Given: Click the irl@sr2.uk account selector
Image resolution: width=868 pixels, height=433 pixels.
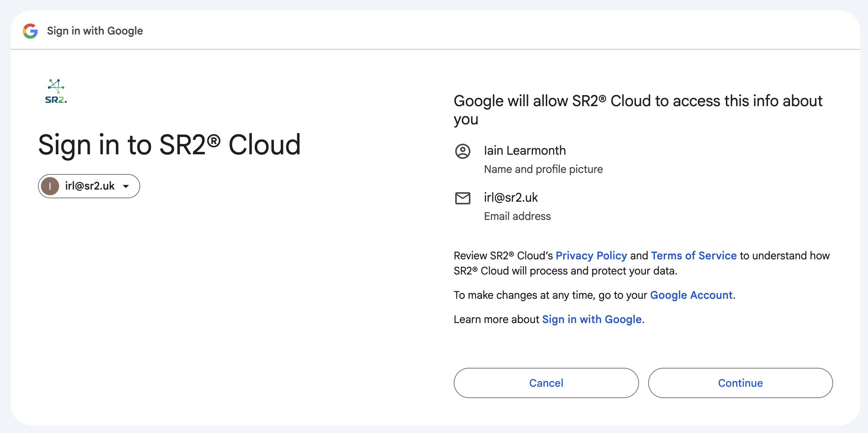Looking at the screenshot, I should tap(89, 186).
